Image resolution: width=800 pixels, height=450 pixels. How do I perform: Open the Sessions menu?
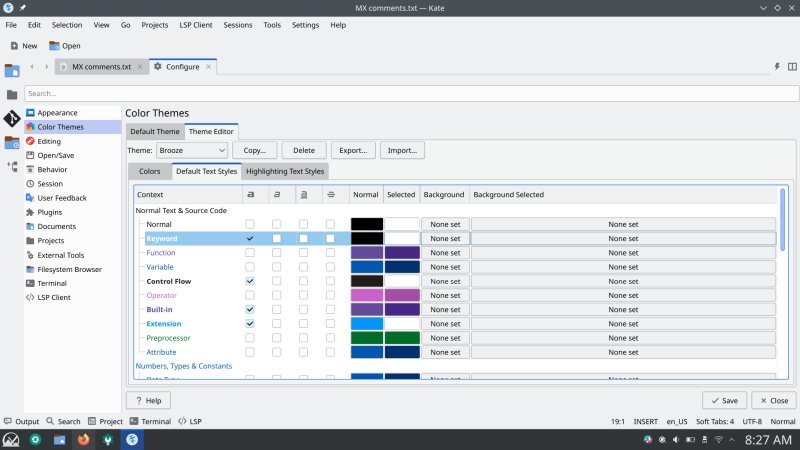point(238,24)
